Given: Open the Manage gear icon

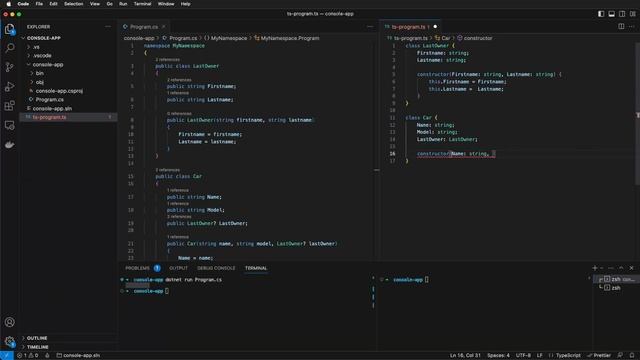Looking at the screenshot, I should pyautogui.click(x=9, y=341).
